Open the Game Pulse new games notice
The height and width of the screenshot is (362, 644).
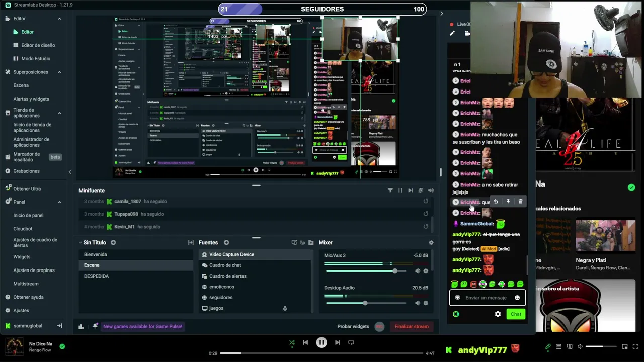[x=142, y=327]
